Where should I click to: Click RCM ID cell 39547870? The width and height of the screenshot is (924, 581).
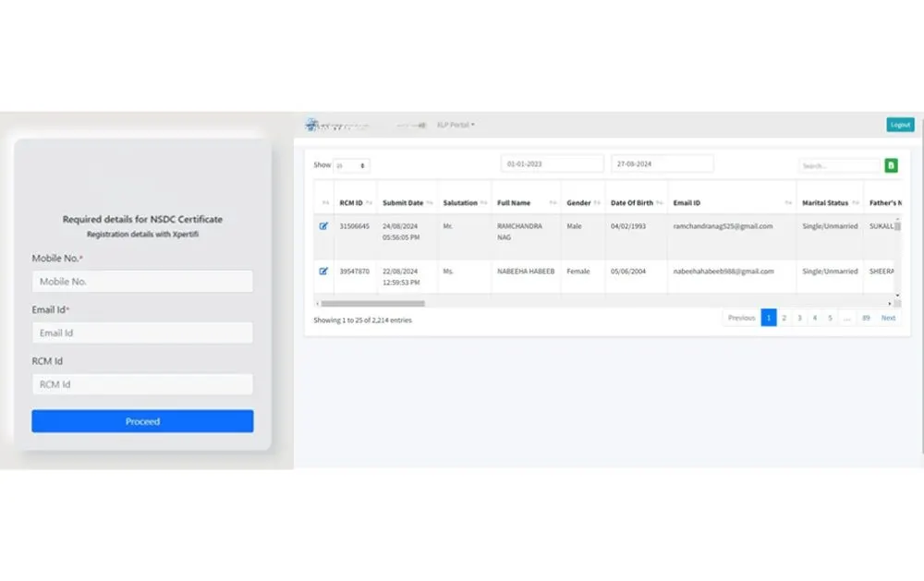[354, 271]
